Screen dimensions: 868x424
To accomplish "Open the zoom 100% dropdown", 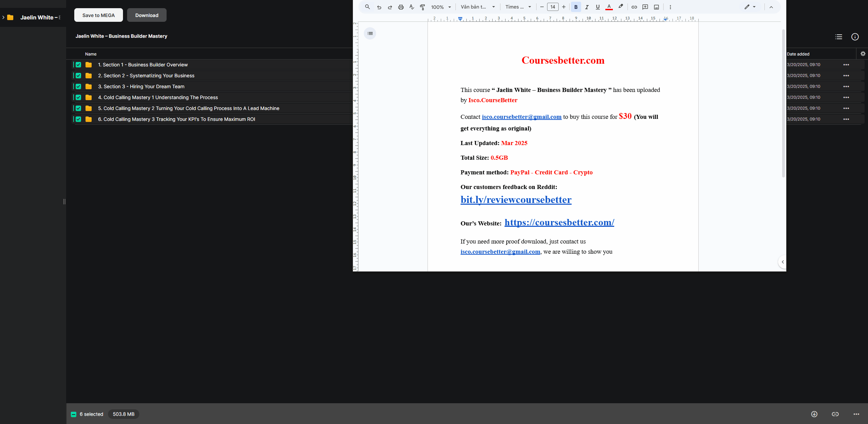I will (x=441, y=7).
